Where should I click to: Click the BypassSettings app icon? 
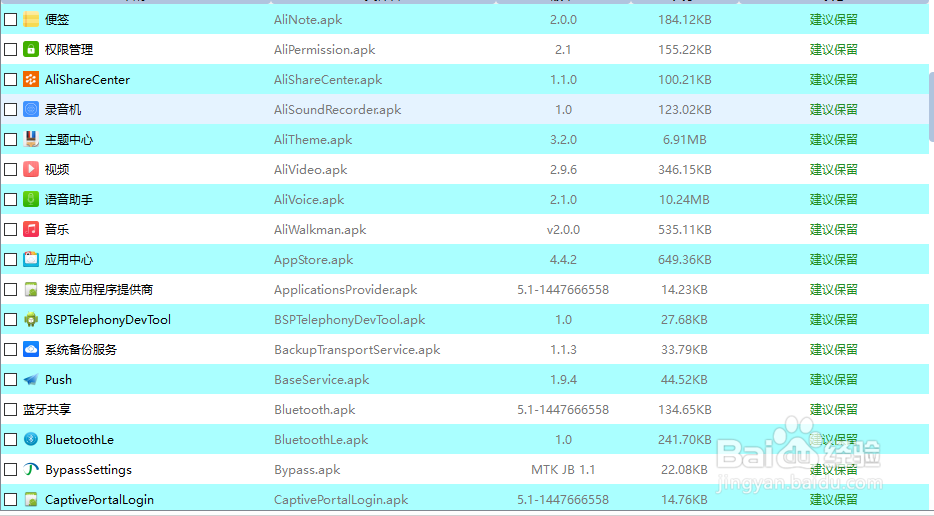[x=31, y=470]
